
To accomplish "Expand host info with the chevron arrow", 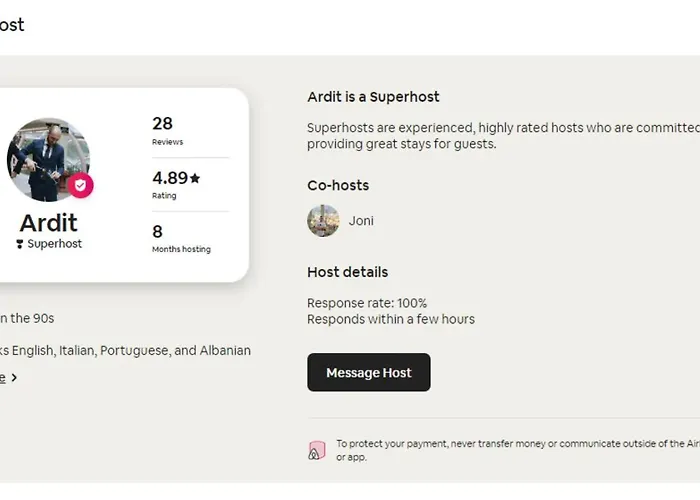I will 14,378.
